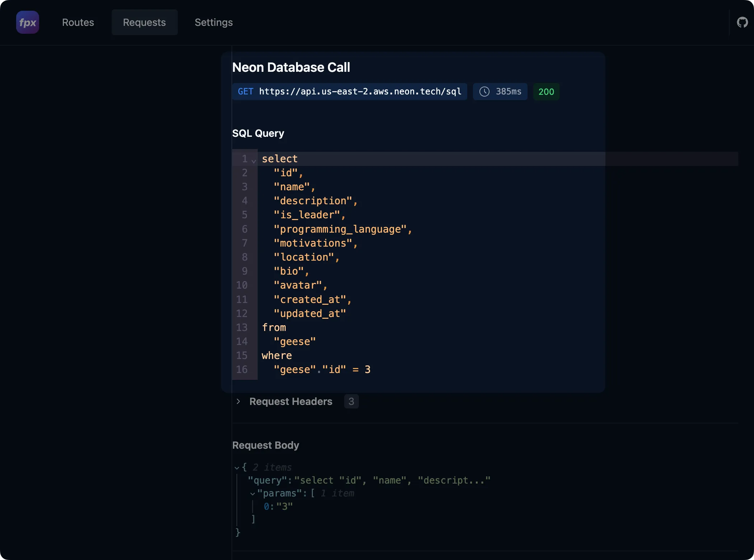Click the SQL Query heading
The width and height of the screenshot is (754, 560).
coord(258,133)
